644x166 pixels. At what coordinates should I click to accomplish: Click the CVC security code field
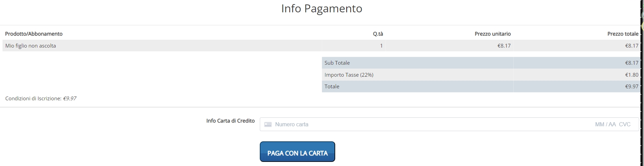tap(625, 125)
